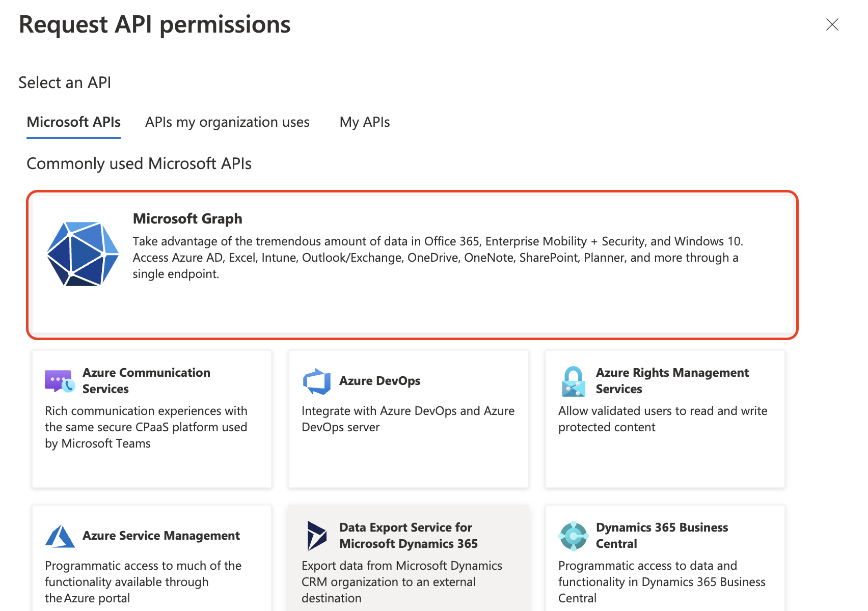Switch to the My APIs tab

(x=365, y=122)
